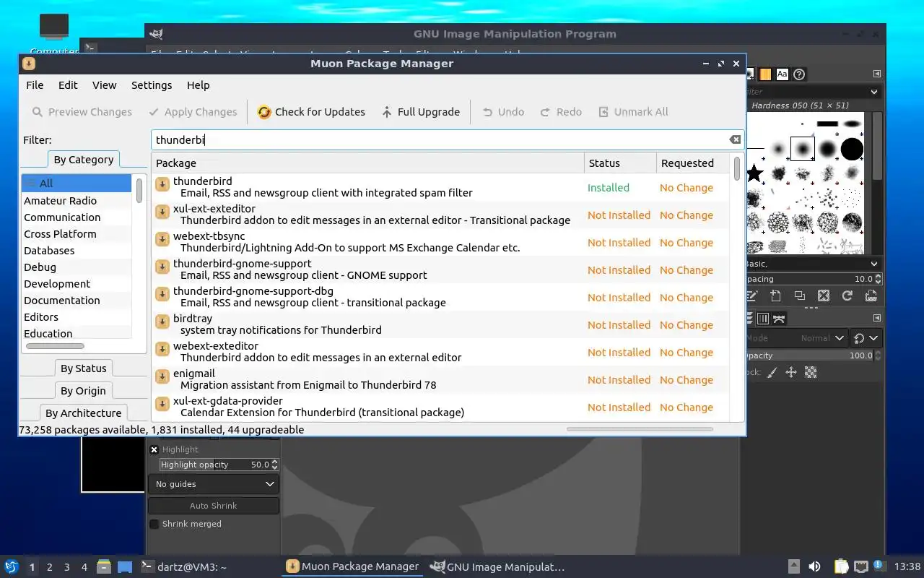This screenshot has width=924, height=578.
Task: Click GIMP delete brush icon
Action: coord(824,296)
